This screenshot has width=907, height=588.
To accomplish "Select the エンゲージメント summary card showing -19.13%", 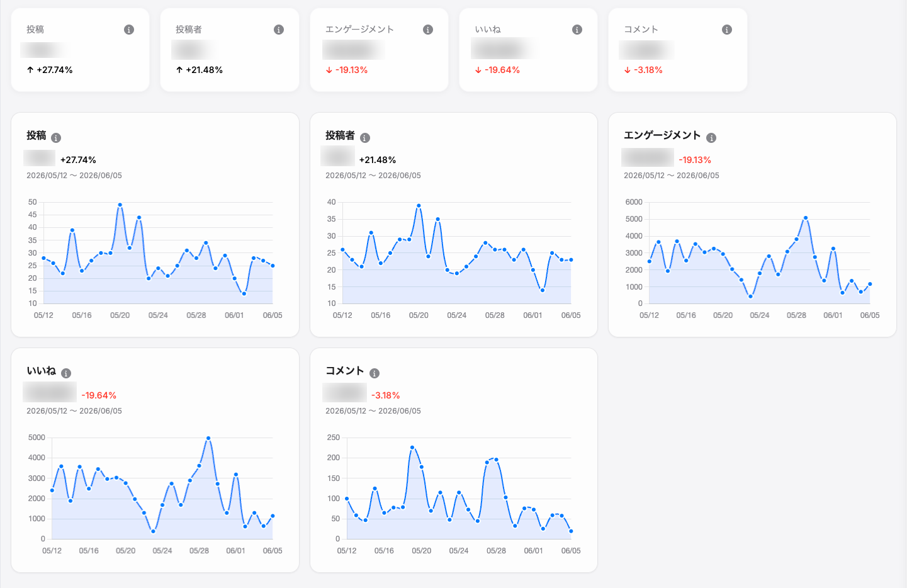I will [379, 50].
